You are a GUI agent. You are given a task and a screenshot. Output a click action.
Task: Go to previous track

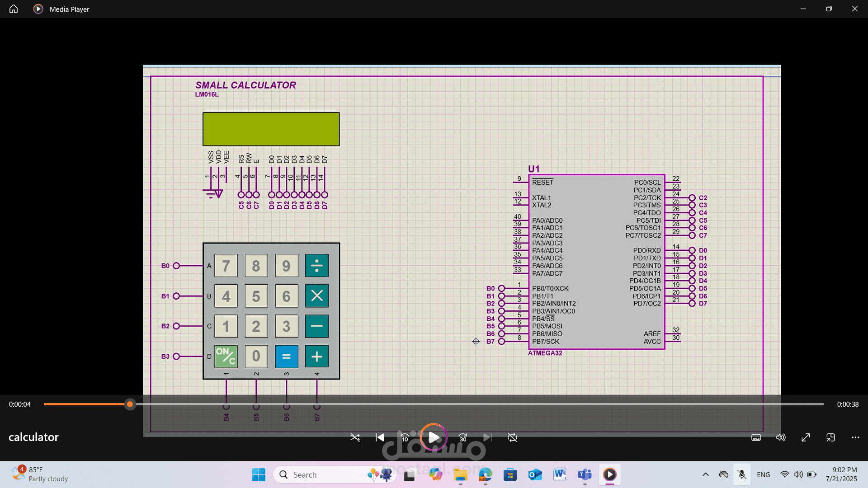click(380, 437)
